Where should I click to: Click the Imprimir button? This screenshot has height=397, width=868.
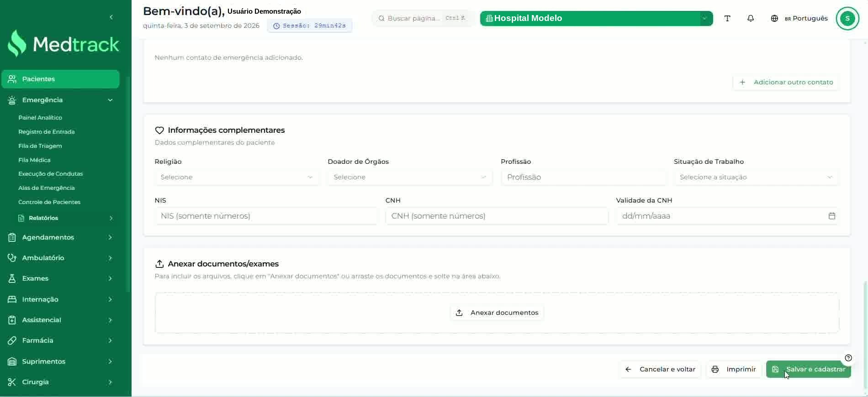click(x=734, y=369)
